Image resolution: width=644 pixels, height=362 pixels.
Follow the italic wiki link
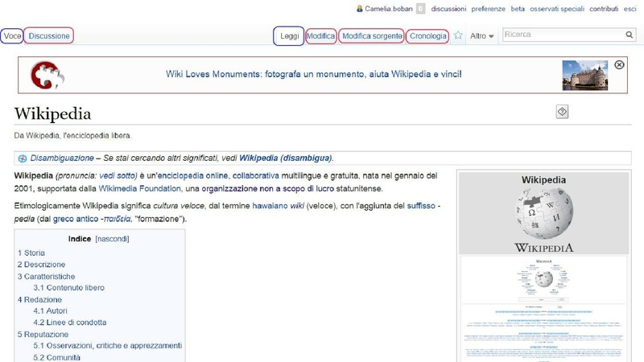tap(297, 206)
